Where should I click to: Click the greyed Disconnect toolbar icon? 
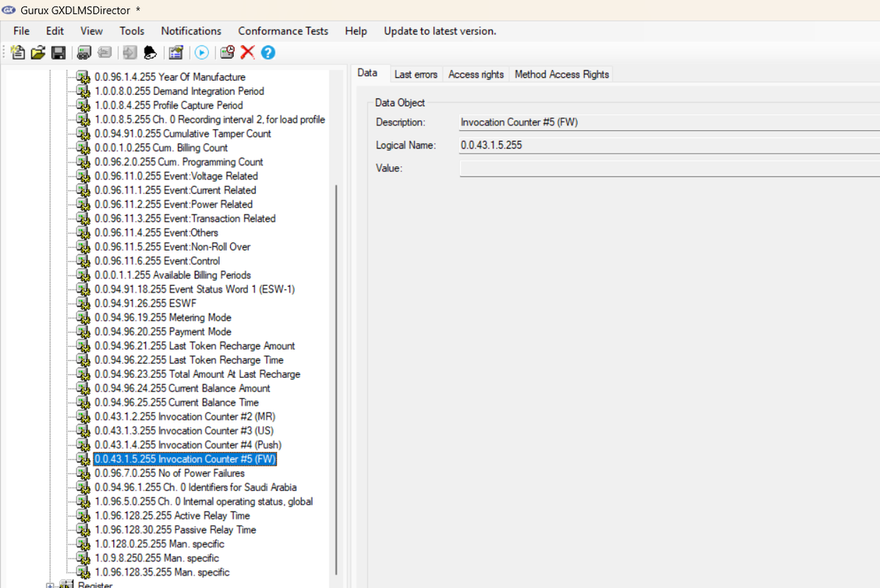click(104, 53)
